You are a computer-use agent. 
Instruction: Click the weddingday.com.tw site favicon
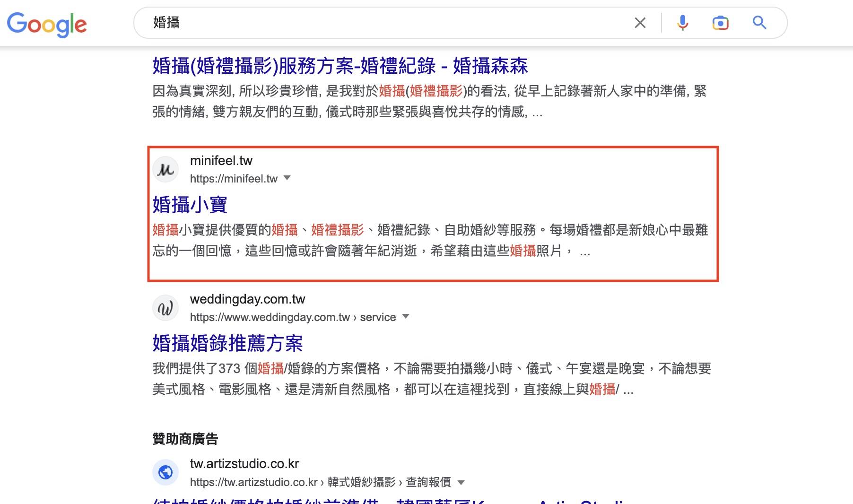(165, 308)
